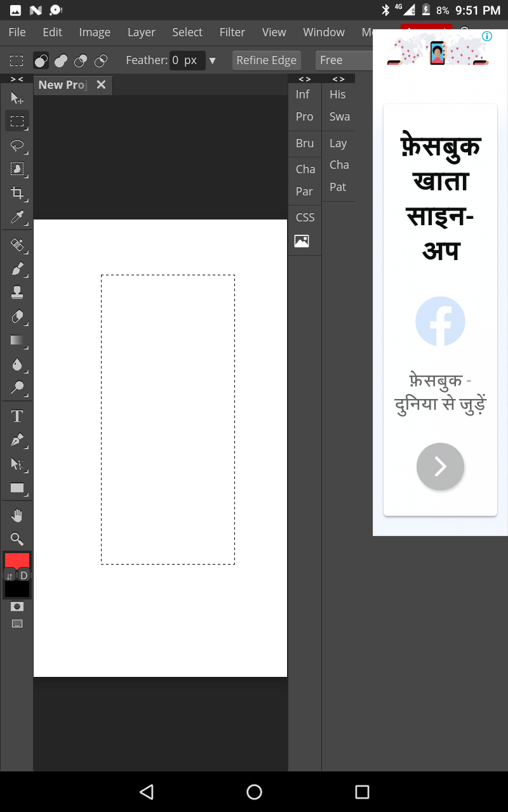Select the Object Selection tool

point(17,169)
